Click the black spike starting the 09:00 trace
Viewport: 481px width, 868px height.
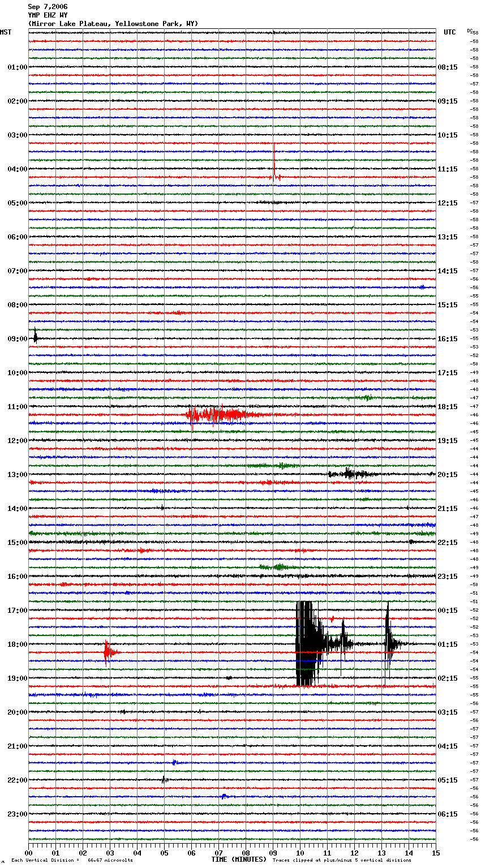pos(35,336)
